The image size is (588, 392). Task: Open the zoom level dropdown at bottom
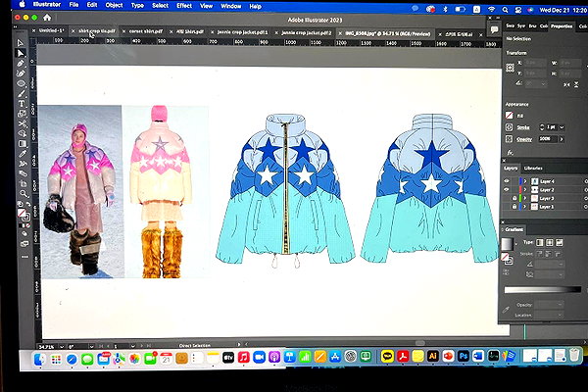point(62,347)
